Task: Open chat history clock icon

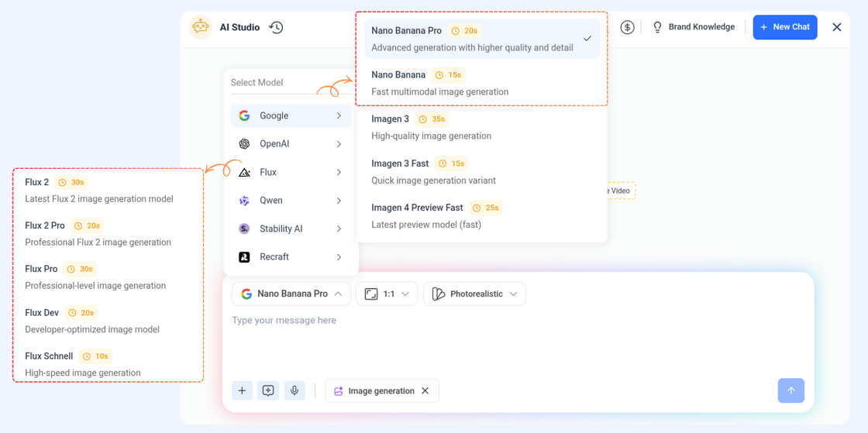Action: pos(276,27)
